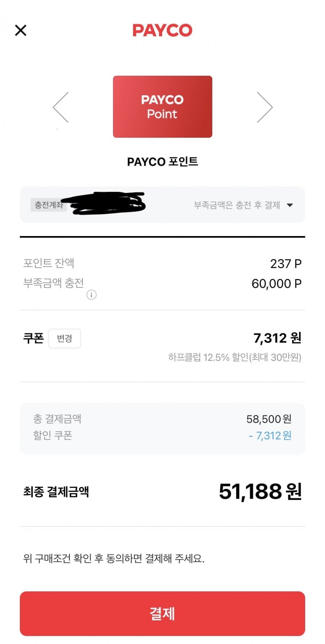Go to previous payment method with left chevron
325x644 pixels.
point(61,107)
